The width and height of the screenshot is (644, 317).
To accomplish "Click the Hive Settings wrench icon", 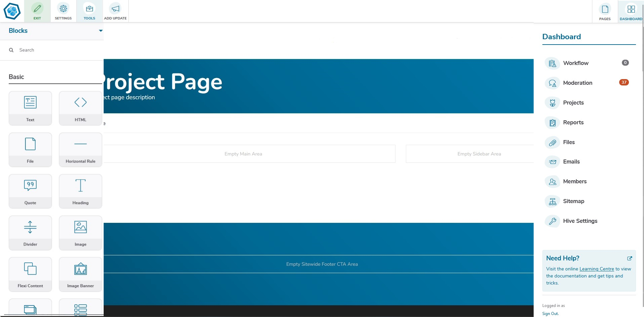I will 552,221.
